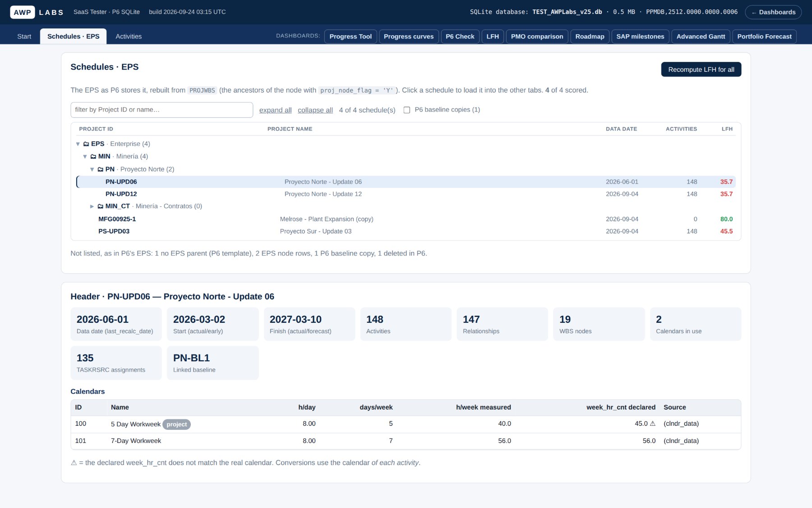
Task: Click the project badge on 5 Day Workweek
Action: 176,424
